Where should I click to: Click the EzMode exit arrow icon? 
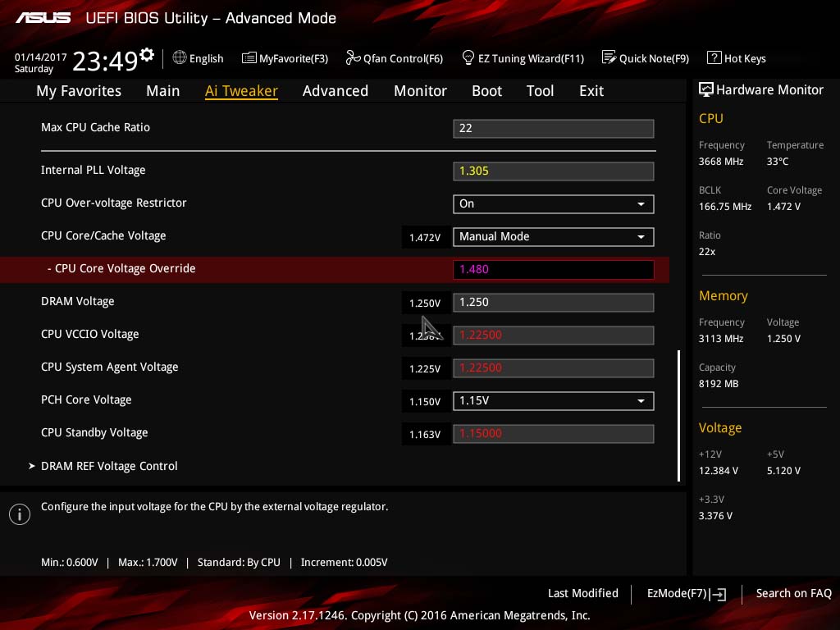point(718,594)
